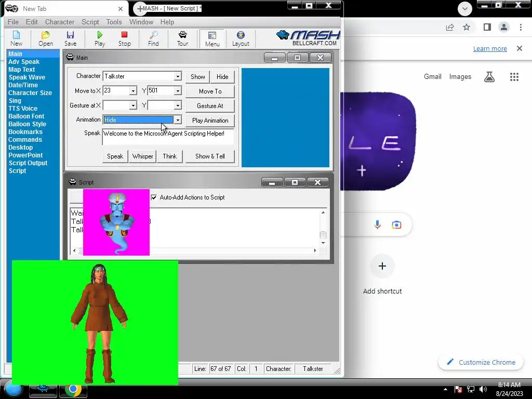Screen dimensions: 532x399
Task: Select Script Output in the sidebar
Action: tap(28, 163)
